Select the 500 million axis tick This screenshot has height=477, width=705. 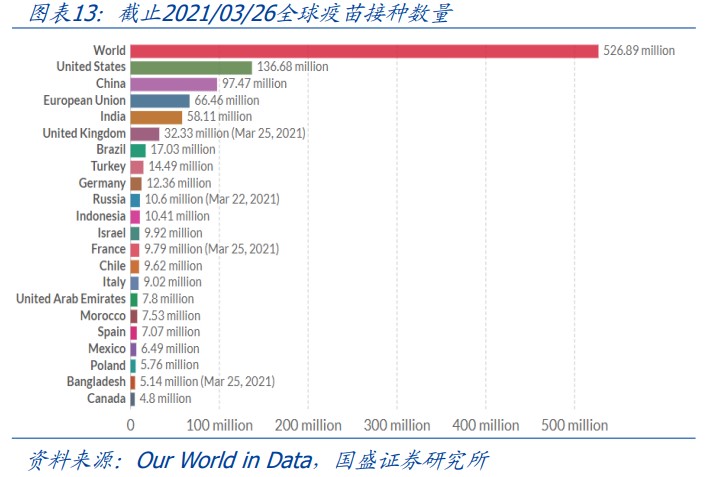coord(575,425)
